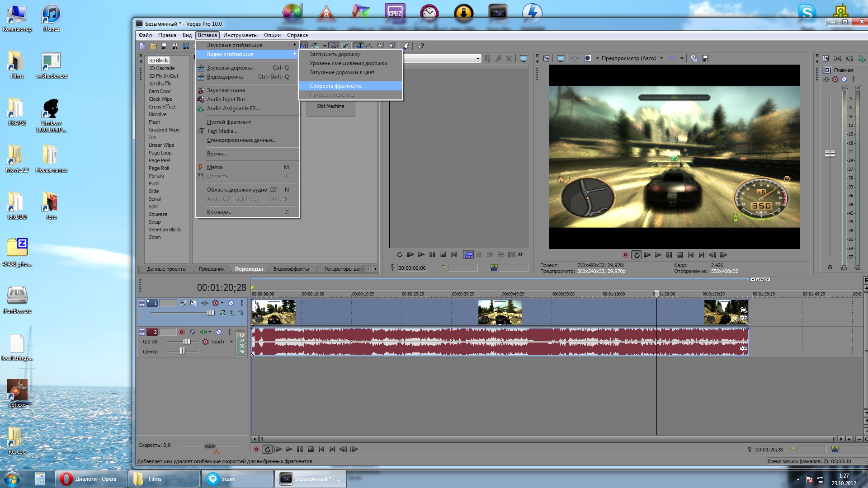Choose Заглушить дорожку menu entry
Viewport: 868px width, 488px height.
click(350, 54)
